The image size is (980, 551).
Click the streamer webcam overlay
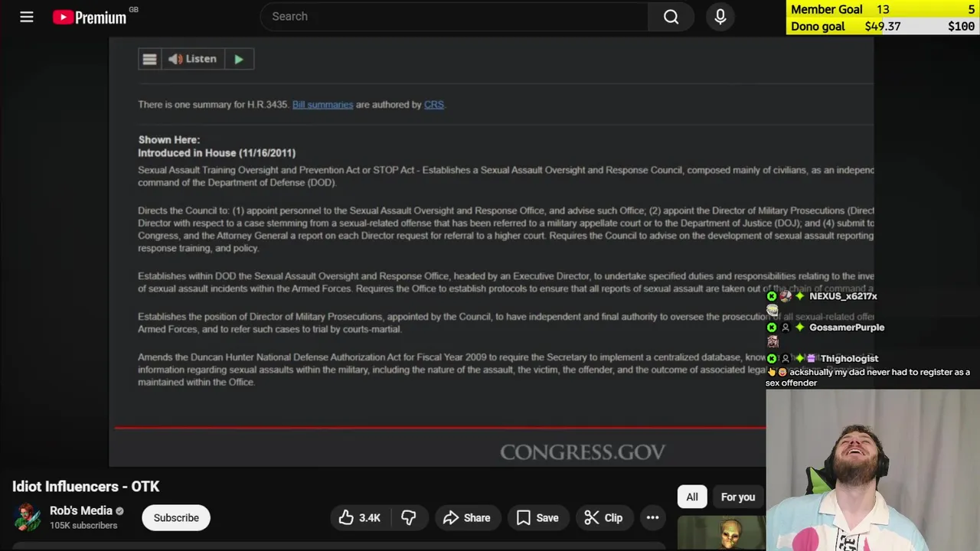pos(873,471)
